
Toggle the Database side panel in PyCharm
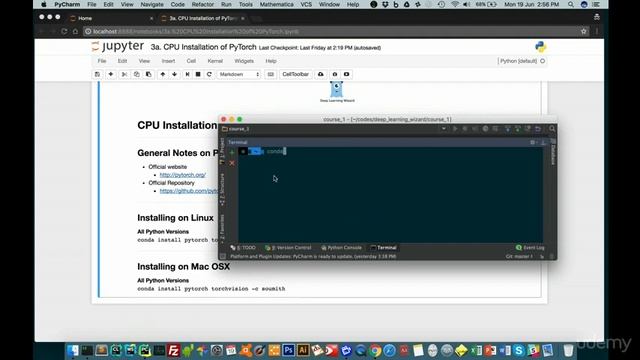553,152
